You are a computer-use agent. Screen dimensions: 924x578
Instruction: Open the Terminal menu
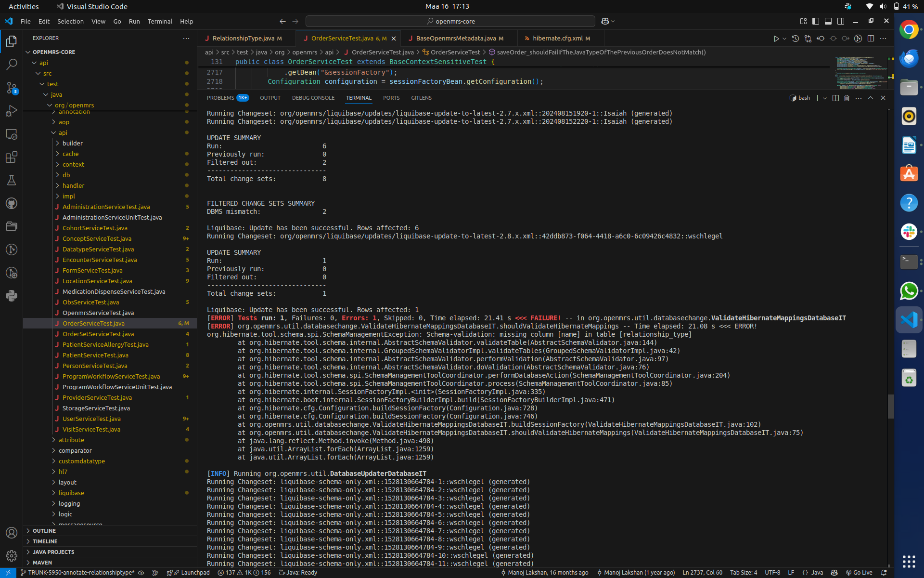point(160,21)
